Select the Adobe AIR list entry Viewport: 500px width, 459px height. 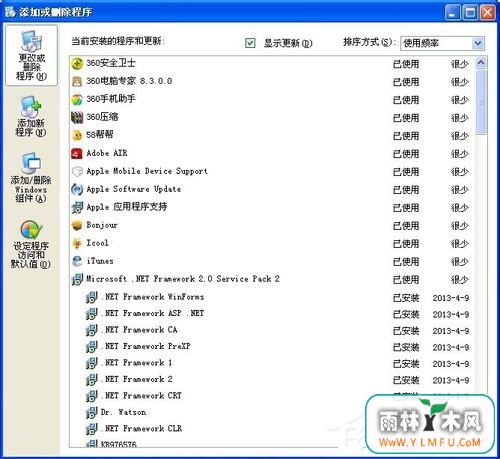pos(271,153)
